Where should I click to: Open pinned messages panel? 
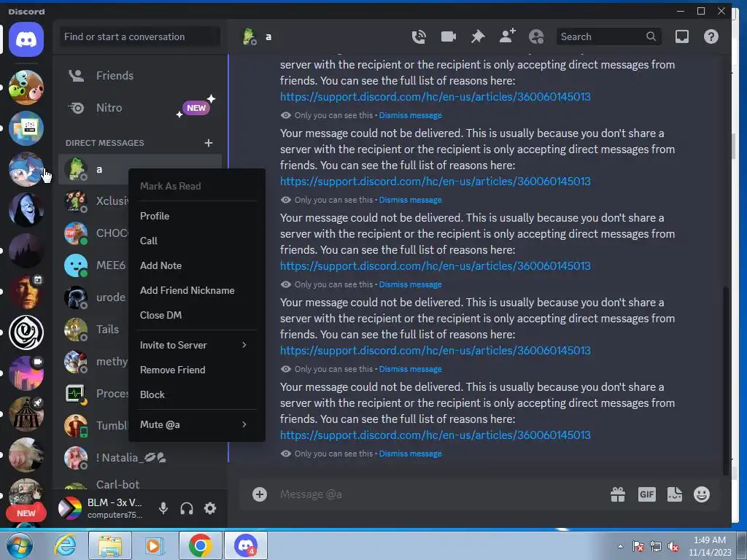point(477,36)
